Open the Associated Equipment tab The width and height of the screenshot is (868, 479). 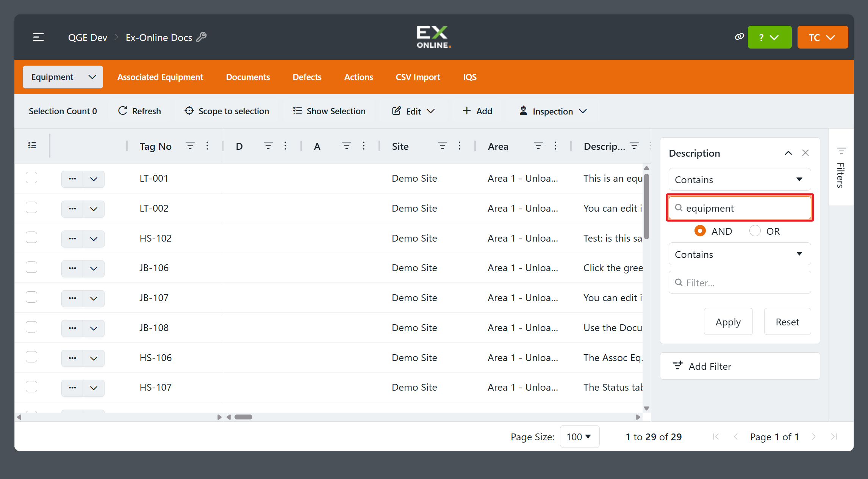point(160,77)
